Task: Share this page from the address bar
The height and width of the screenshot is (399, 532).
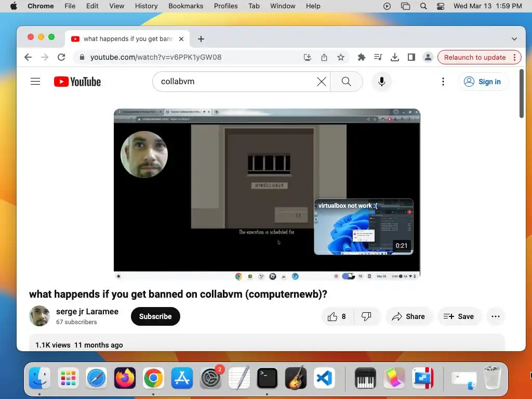Action: 324,57
